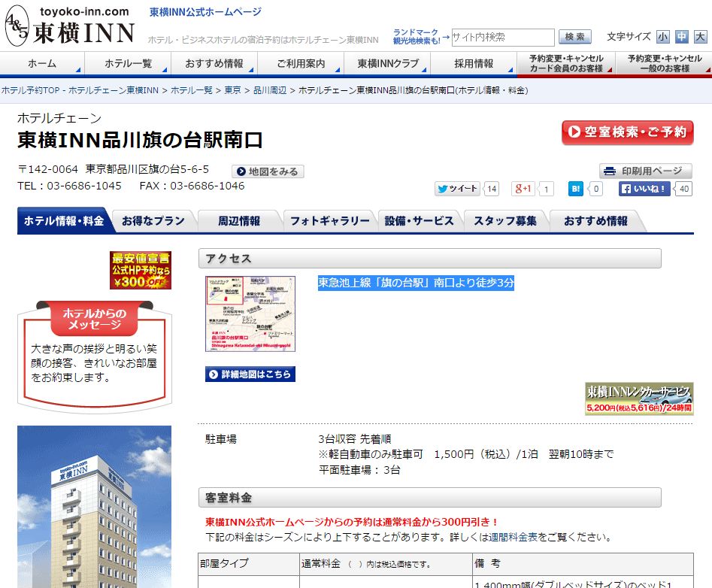Click the アクセス section header
The image size is (712, 588).
pyautogui.click(x=429, y=259)
